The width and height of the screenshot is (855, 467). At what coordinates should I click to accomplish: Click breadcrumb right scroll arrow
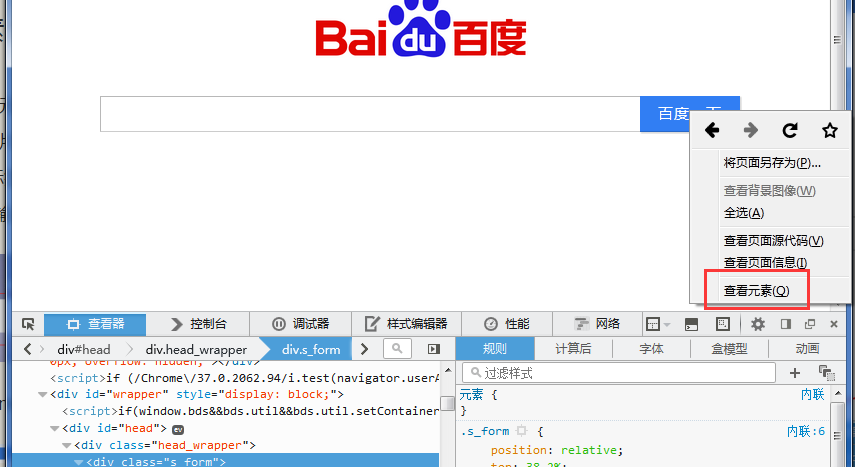pyautogui.click(x=364, y=349)
